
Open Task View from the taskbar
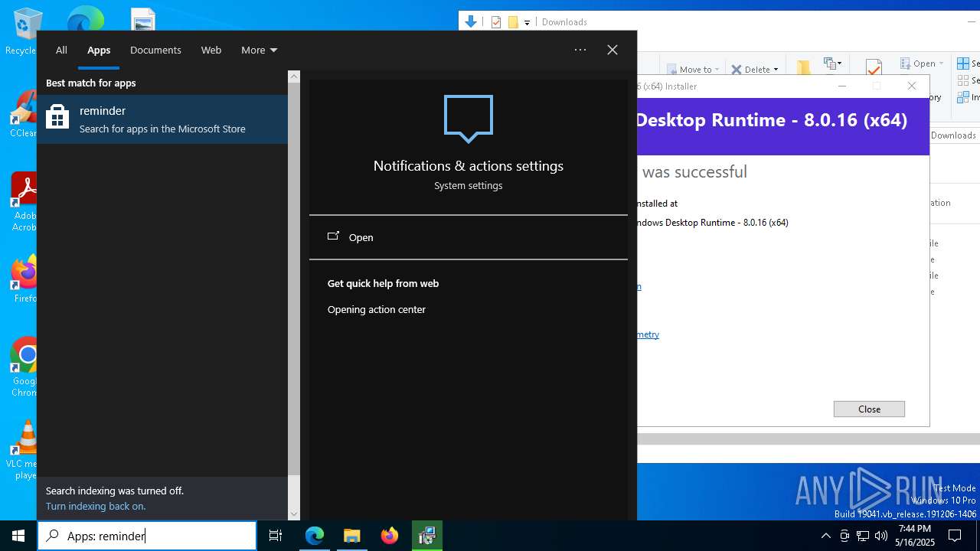(x=276, y=536)
